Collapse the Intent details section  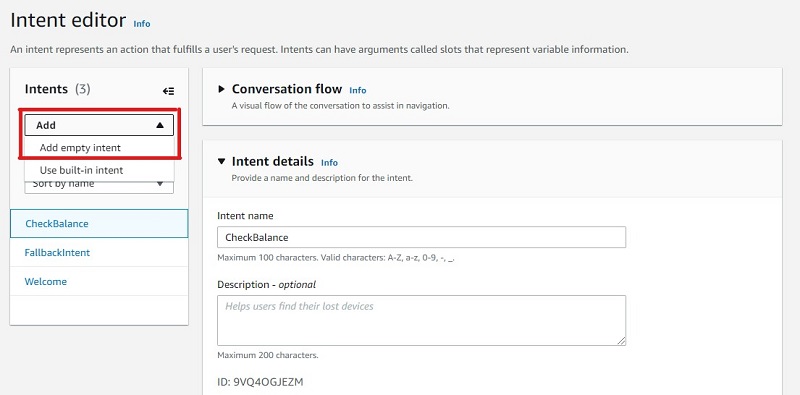[x=221, y=161]
